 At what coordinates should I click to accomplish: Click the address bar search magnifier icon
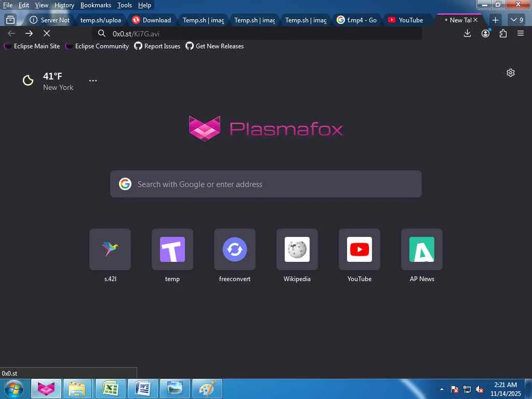[101, 33]
